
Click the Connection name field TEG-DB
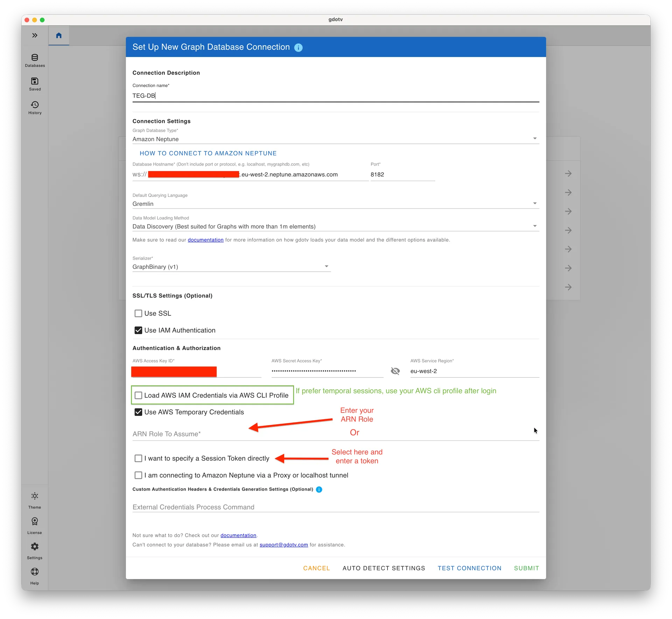pos(336,96)
